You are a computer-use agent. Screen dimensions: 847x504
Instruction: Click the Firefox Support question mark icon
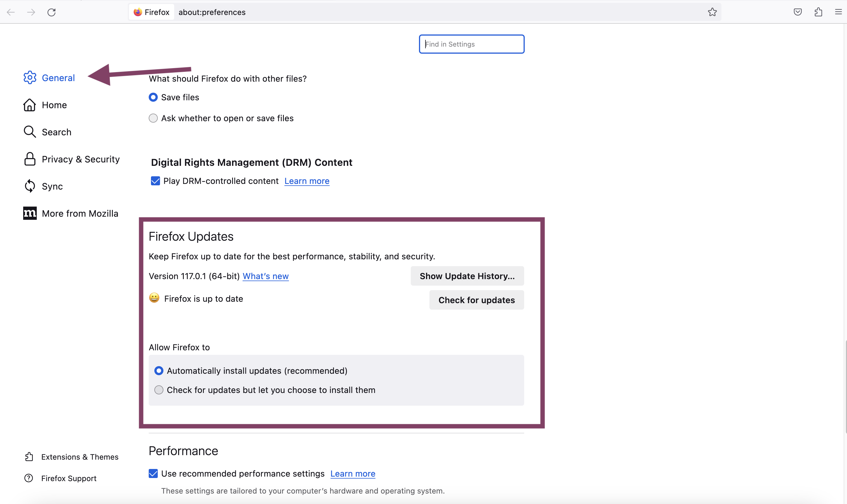(x=29, y=478)
